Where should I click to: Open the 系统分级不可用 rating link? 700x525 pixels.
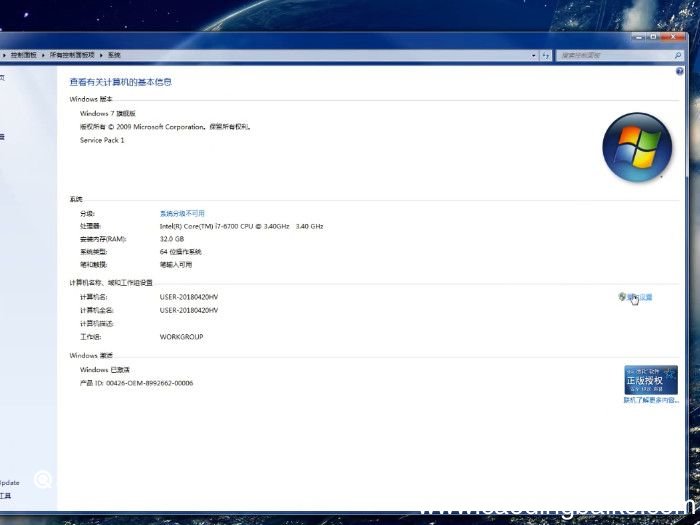click(x=182, y=213)
